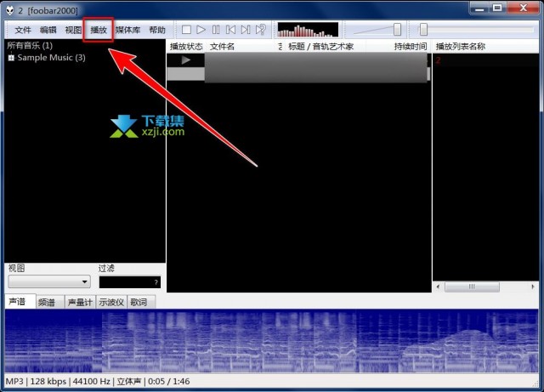Switch to the 声量计 tab
The width and height of the screenshot is (544, 392).
click(80, 303)
